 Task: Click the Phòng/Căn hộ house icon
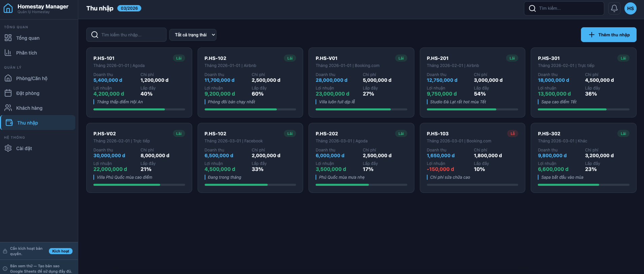tap(8, 78)
